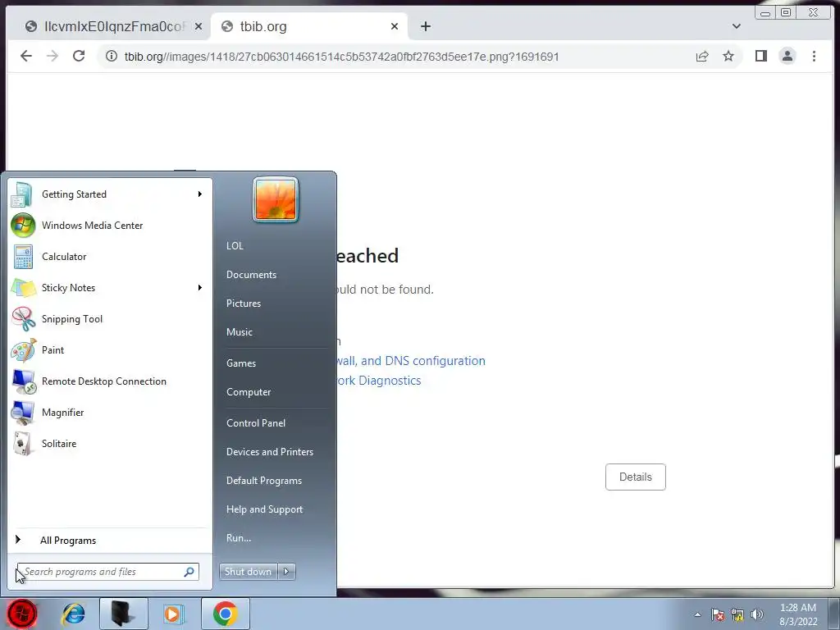This screenshot has width=840, height=630.
Task: Open DNS configuration link
Action: pos(411,361)
